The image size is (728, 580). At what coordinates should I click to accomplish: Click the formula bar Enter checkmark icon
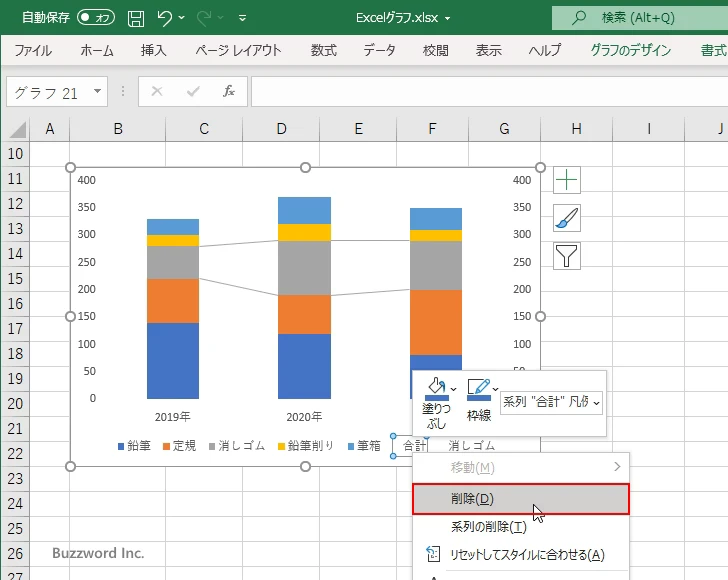coord(193,91)
